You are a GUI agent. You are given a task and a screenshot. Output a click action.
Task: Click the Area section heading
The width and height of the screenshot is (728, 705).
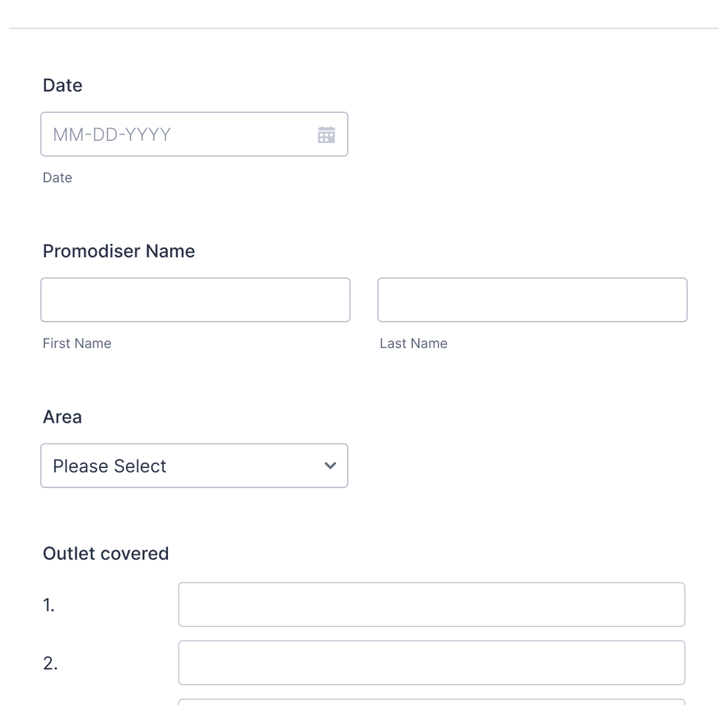pos(62,416)
